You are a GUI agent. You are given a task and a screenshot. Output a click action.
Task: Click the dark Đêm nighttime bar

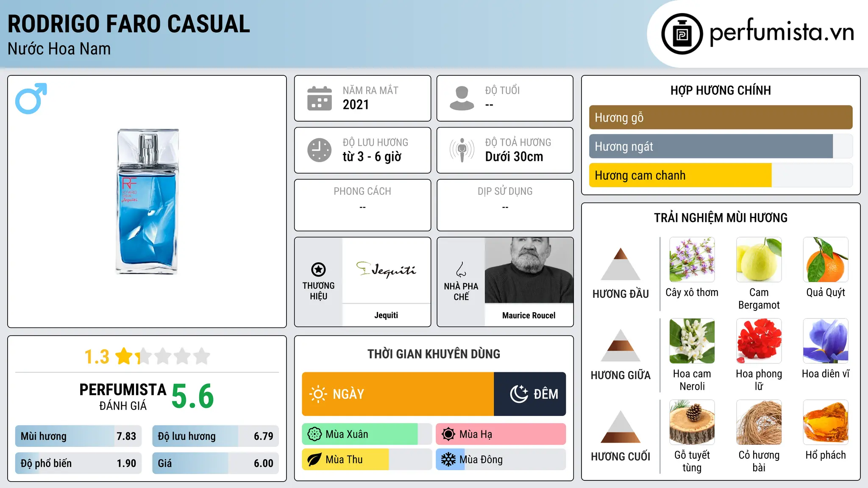tap(530, 394)
